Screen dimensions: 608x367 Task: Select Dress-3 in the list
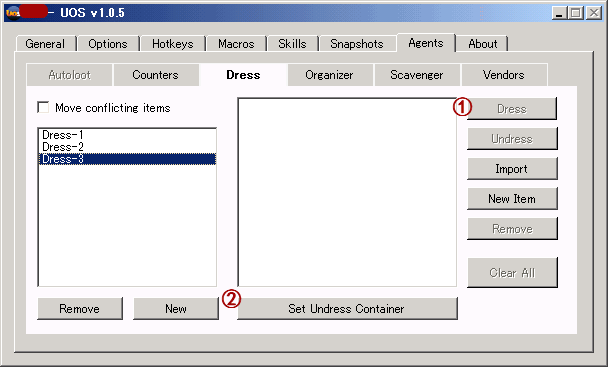(127, 159)
